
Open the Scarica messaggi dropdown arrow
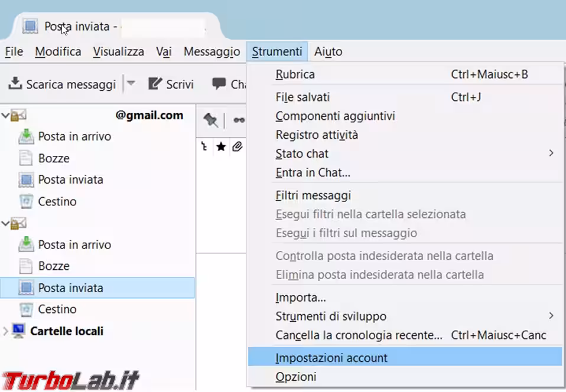pyautogui.click(x=131, y=84)
